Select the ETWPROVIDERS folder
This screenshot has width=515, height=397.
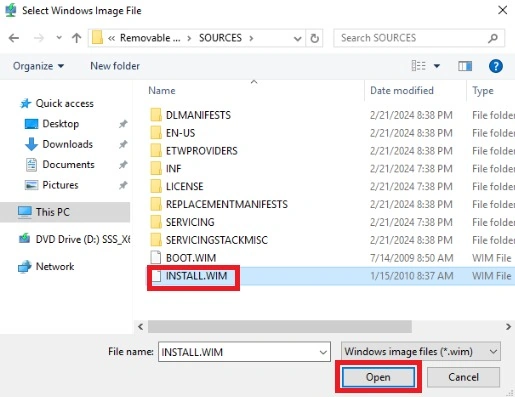pyautogui.click(x=202, y=151)
